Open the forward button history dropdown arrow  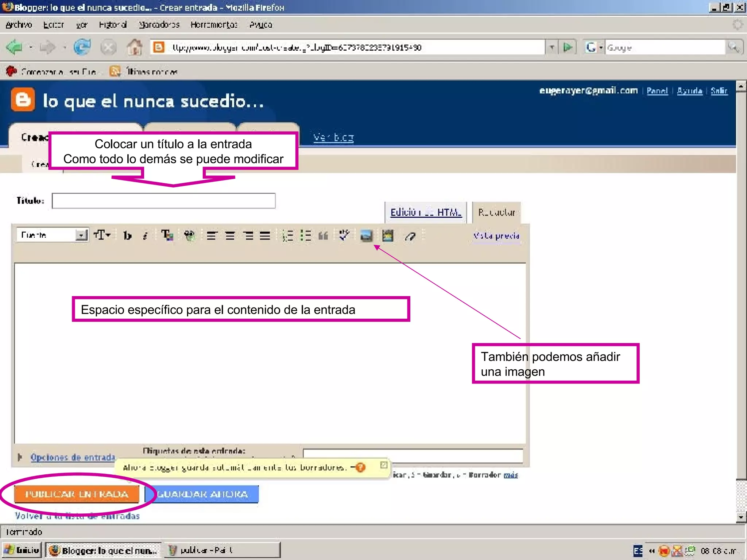64,47
